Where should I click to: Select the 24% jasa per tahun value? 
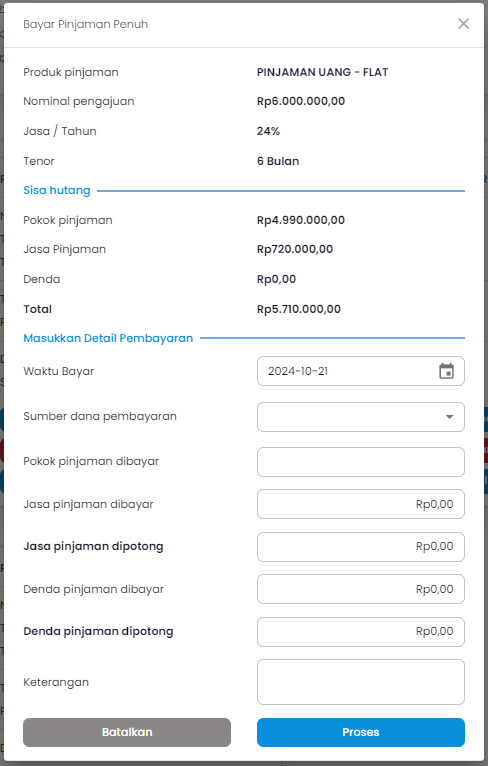tap(268, 131)
